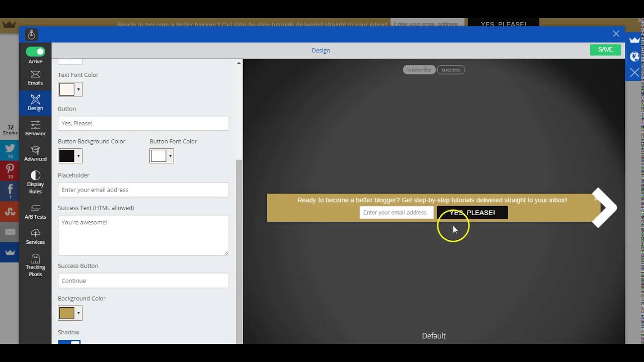
Task: Click the gold Background Color swatch
Action: pos(66,313)
